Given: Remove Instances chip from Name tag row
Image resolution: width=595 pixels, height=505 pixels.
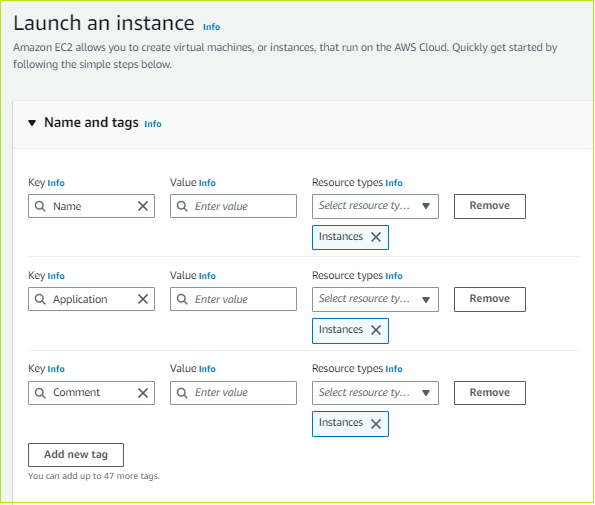Looking at the screenshot, I should pyautogui.click(x=376, y=237).
